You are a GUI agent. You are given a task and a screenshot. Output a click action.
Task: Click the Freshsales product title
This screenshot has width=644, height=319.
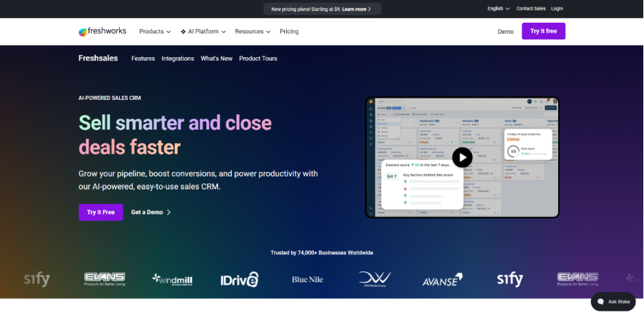click(98, 59)
